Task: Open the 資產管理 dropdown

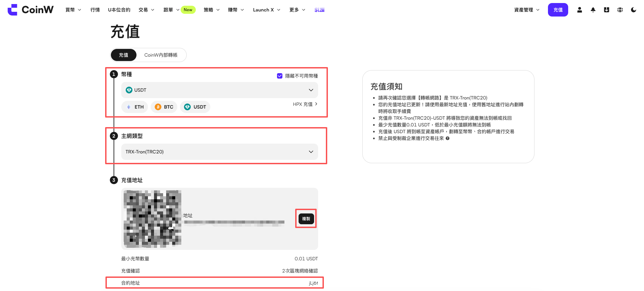Action: click(527, 10)
